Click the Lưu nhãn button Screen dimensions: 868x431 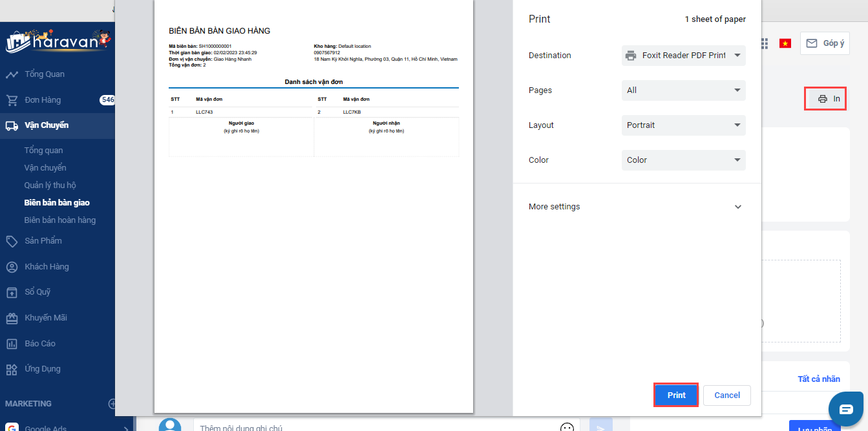coord(814,427)
